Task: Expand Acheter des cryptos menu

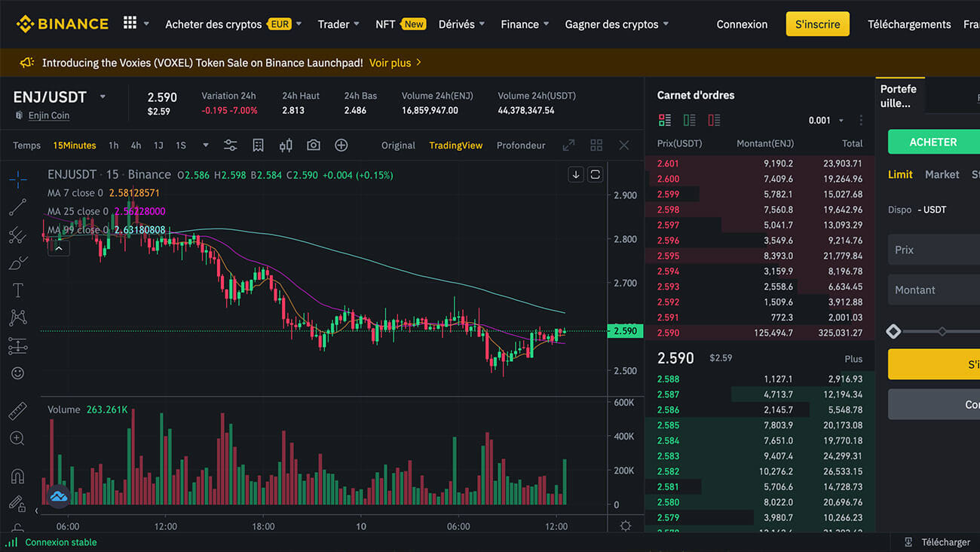Action: [x=234, y=24]
